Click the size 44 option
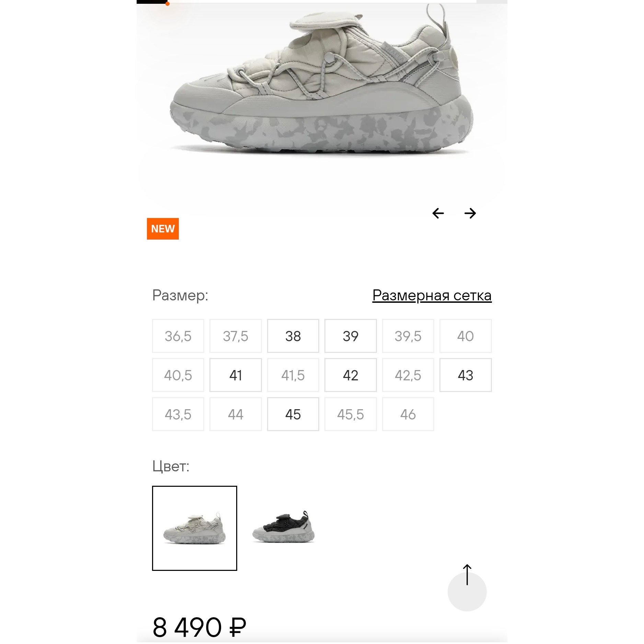644x644 pixels. tap(235, 414)
